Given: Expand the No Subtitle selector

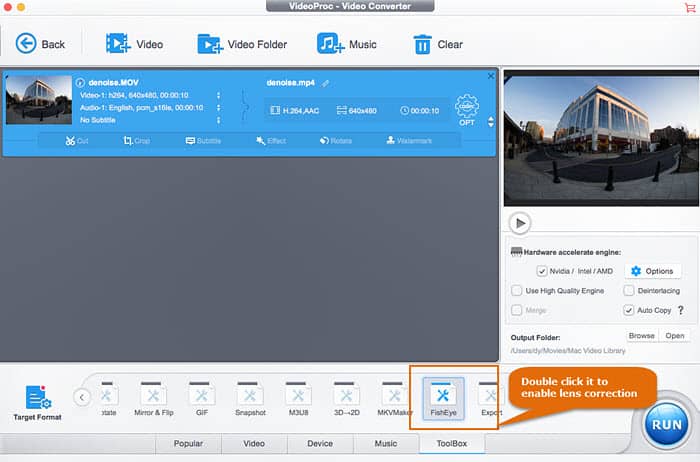Looking at the screenshot, I should pyautogui.click(x=218, y=120).
